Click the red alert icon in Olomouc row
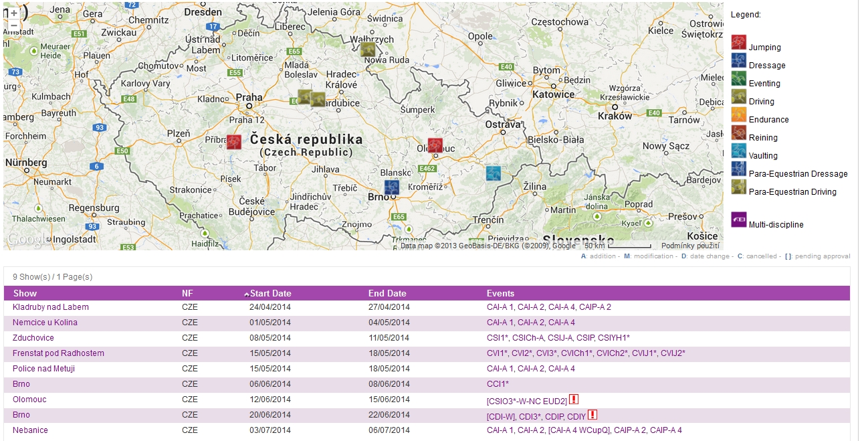The height and width of the screenshot is (441, 868). pos(574,400)
